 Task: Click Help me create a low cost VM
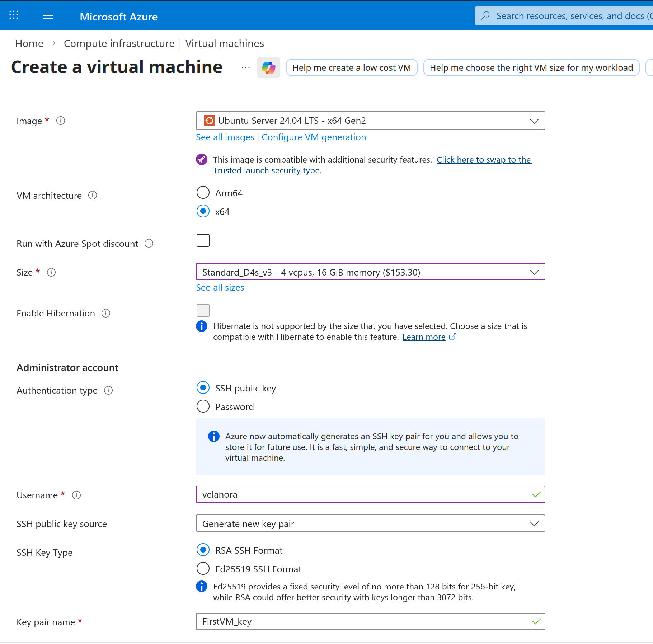352,67
